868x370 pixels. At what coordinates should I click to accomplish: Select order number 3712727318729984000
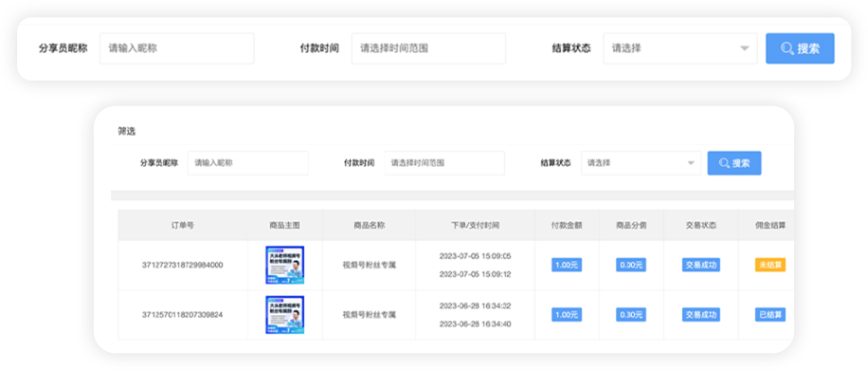[183, 266]
